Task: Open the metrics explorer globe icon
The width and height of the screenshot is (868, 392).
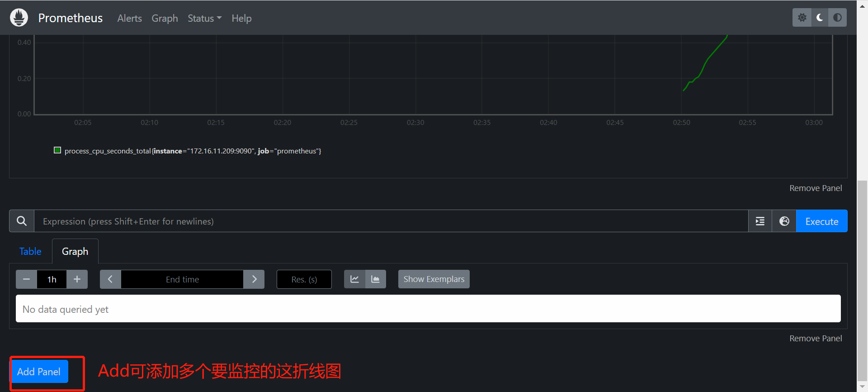Action: tap(784, 221)
